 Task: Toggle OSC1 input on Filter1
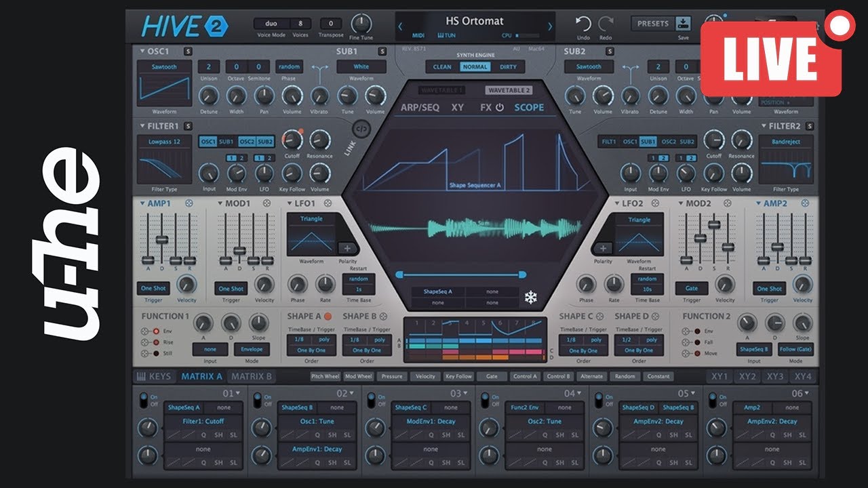[208, 142]
